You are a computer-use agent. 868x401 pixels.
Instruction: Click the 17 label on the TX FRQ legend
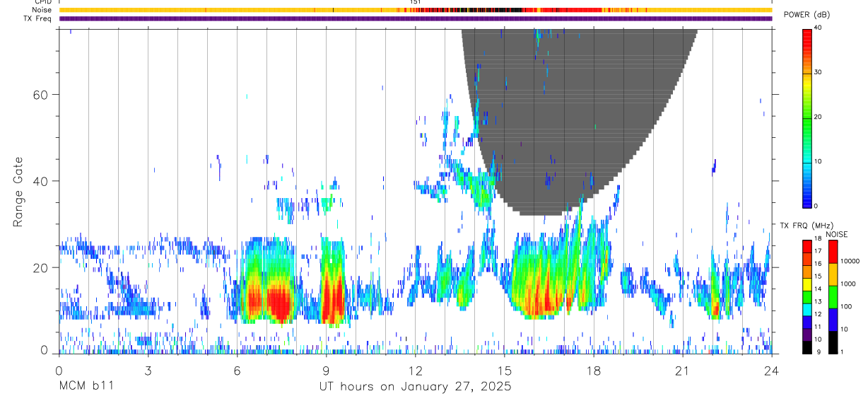[818, 251]
